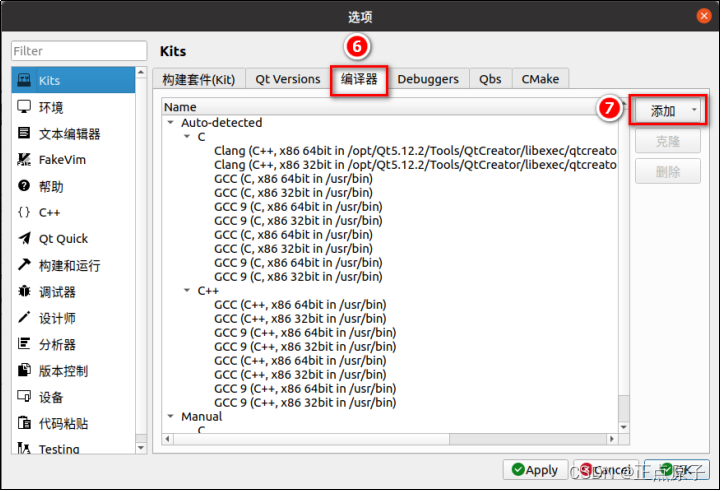Click the Apply button

(535, 470)
